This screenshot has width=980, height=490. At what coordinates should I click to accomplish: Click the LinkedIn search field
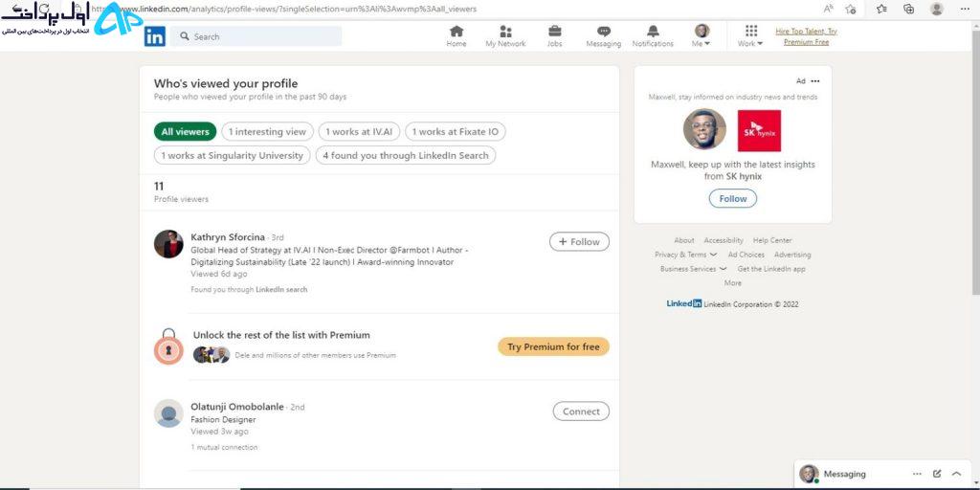[256, 36]
